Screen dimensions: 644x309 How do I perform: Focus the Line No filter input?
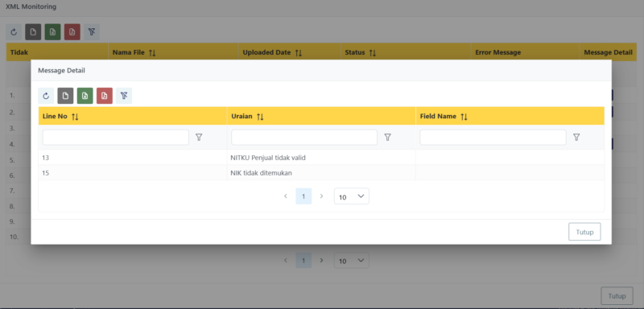coord(115,138)
